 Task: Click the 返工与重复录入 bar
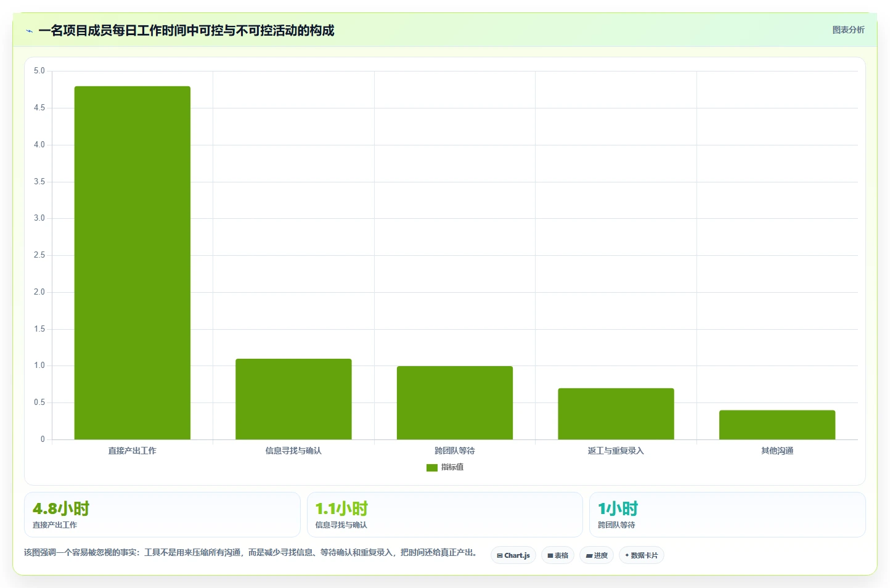616,414
